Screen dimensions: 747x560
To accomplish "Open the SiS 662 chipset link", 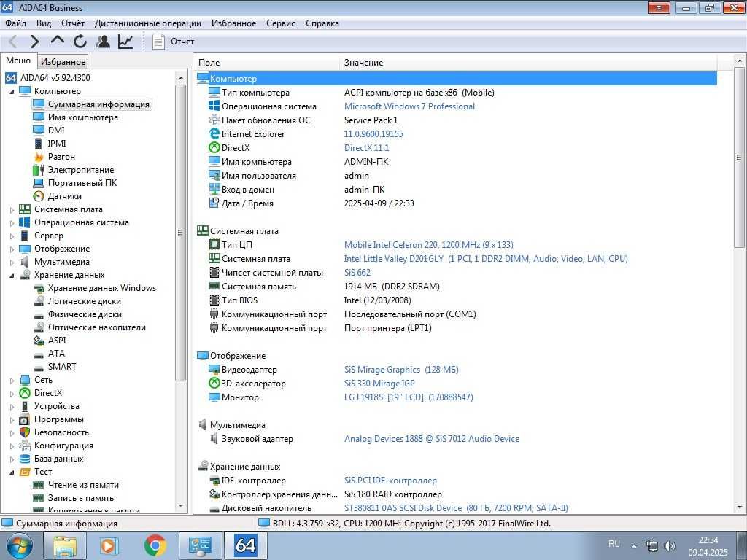I will tap(357, 273).
